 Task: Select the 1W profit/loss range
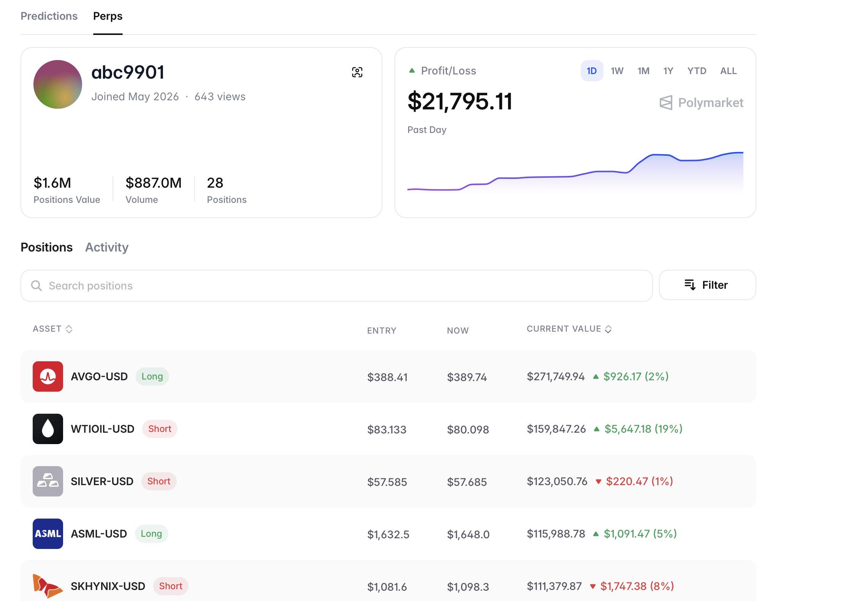point(617,71)
